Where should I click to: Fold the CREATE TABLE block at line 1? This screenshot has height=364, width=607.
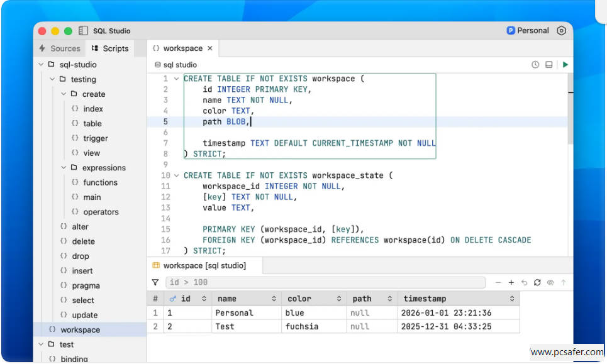(176, 79)
